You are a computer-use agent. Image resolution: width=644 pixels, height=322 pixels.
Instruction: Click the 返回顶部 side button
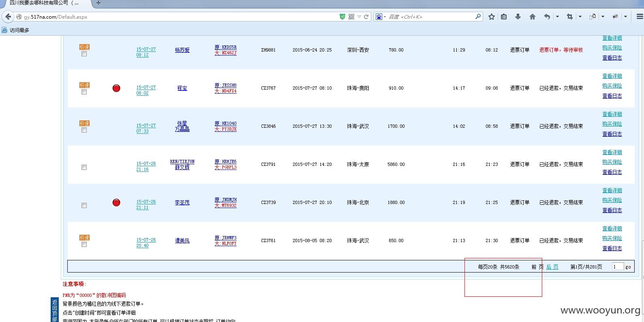pos(55,311)
